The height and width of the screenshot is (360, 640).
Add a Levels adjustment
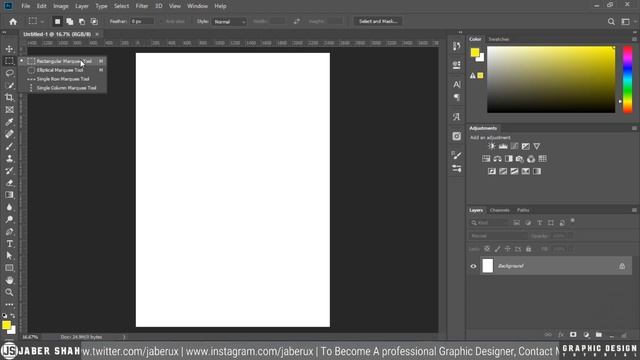click(x=503, y=146)
